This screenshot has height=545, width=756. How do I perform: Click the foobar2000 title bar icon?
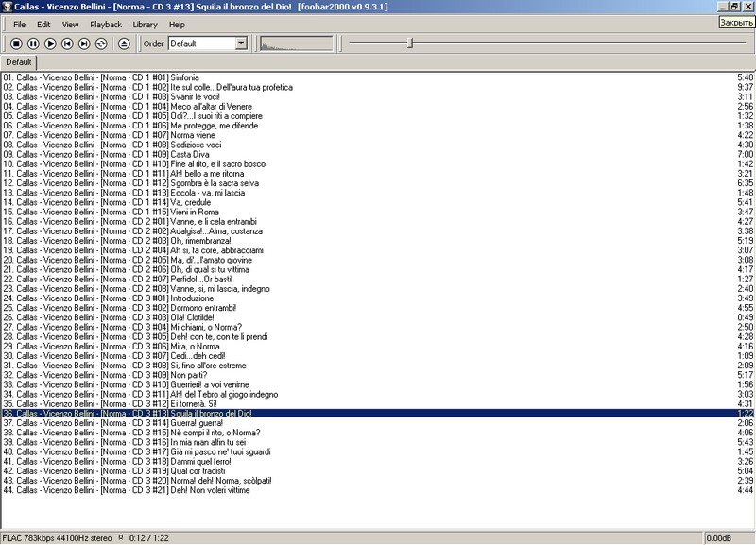pyautogui.click(x=7, y=7)
